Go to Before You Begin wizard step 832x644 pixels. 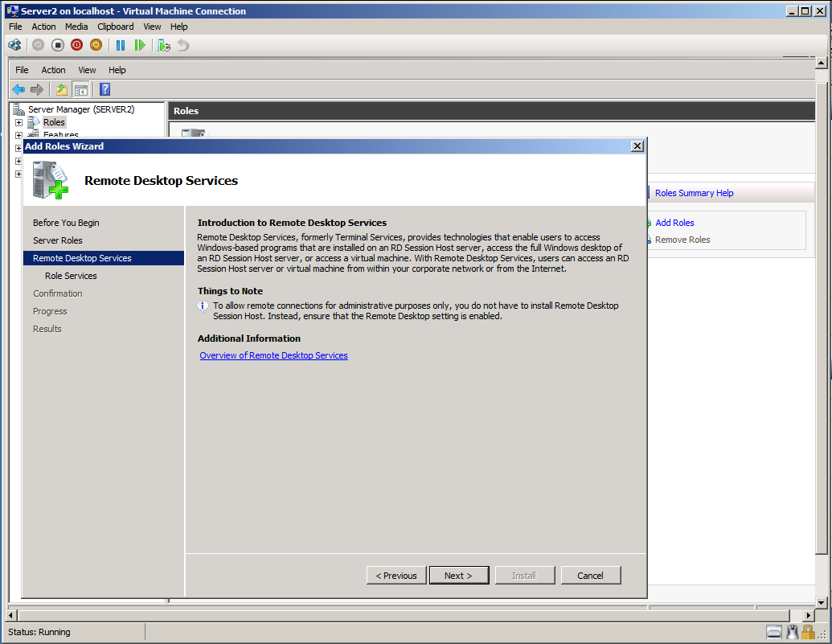(x=67, y=223)
